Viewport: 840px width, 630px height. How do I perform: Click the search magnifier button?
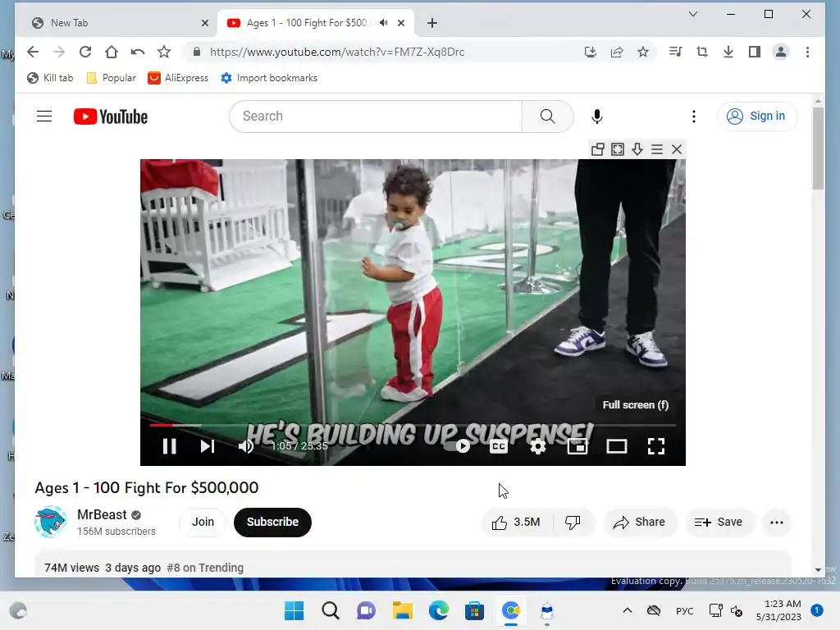click(x=547, y=116)
